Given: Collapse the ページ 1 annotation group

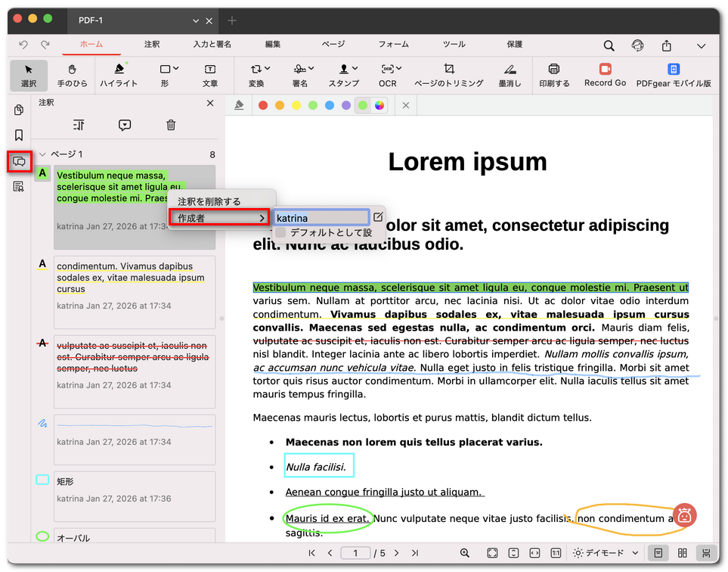Looking at the screenshot, I should pyautogui.click(x=42, y=154).
